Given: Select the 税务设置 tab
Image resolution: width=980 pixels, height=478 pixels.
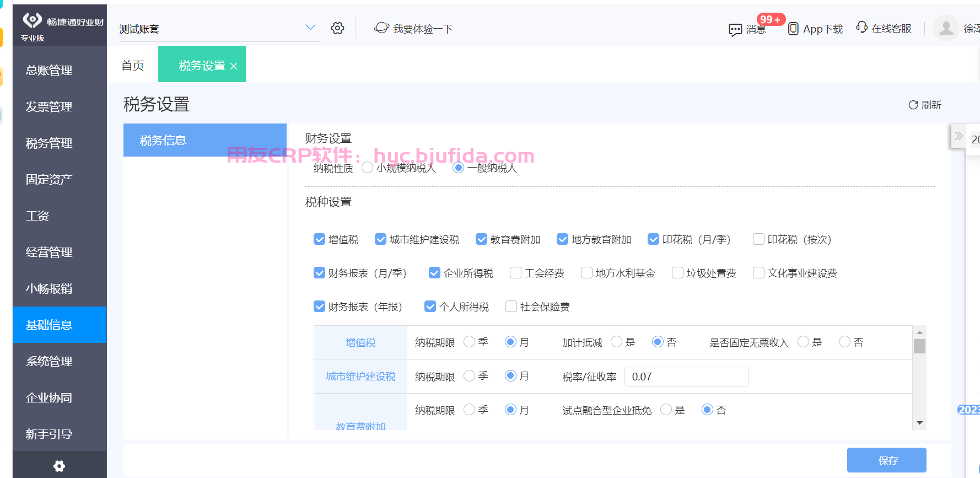Looking at the screenshot, I should (202, 66).
